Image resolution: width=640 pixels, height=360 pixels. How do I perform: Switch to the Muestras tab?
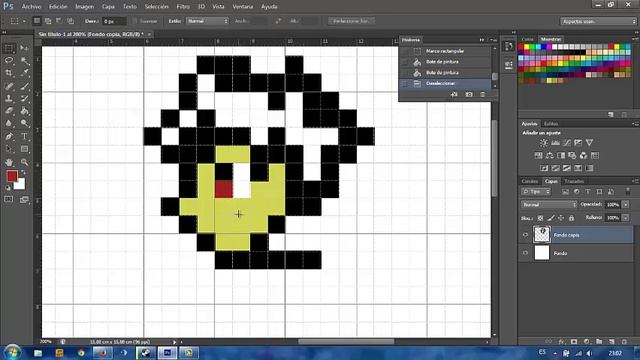point(551,39)
